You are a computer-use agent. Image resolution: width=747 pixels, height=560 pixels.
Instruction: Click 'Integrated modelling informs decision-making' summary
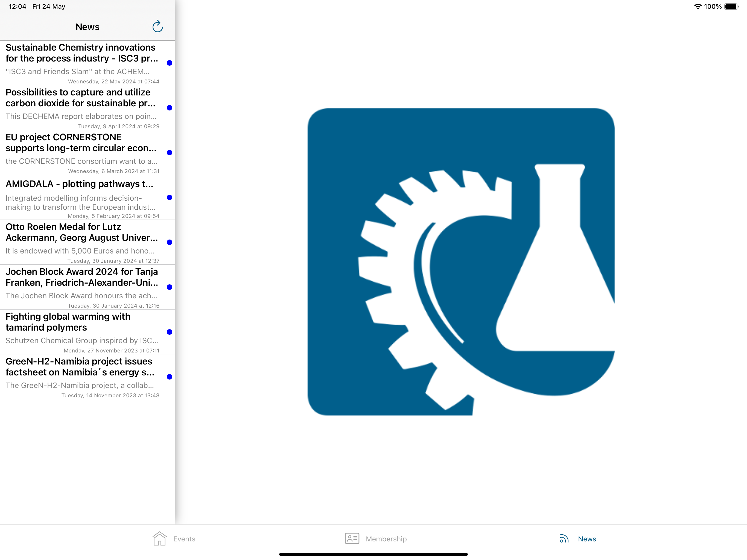80,203
